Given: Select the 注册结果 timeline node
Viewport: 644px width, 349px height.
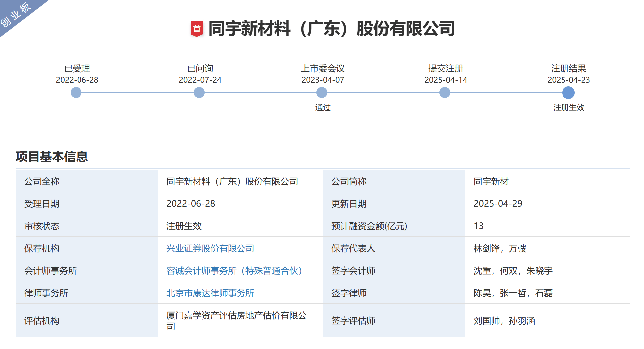Looking at the screenshot, I should click(x=568, y=93).
